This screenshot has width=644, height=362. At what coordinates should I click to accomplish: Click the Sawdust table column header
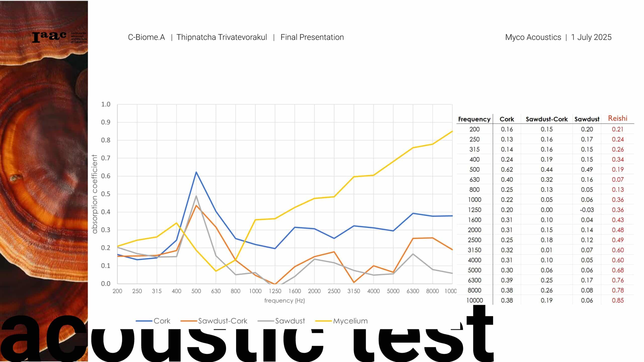[x=587, y=119]
